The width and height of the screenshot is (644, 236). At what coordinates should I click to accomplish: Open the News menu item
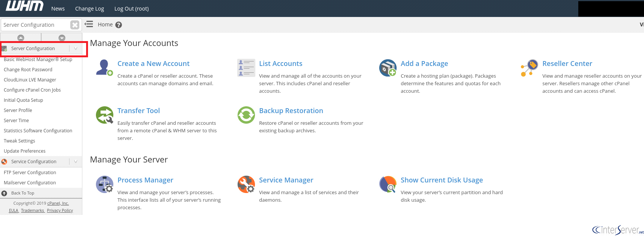coord(58,9)
